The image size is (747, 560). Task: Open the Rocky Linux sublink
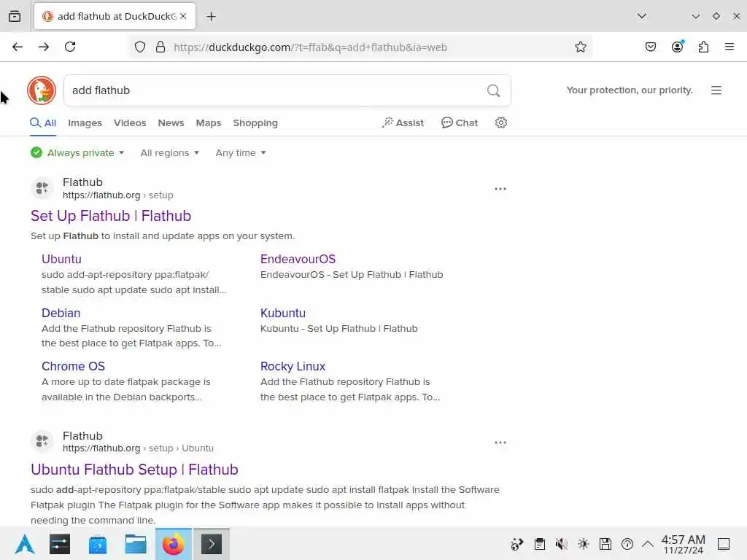293,366
